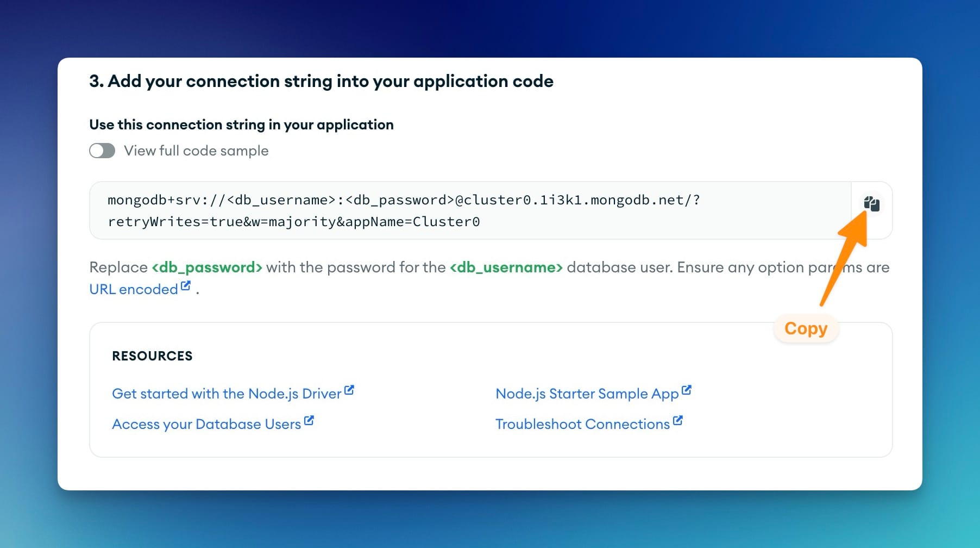Select the mongodb+srv connection string text

point(402,210)
